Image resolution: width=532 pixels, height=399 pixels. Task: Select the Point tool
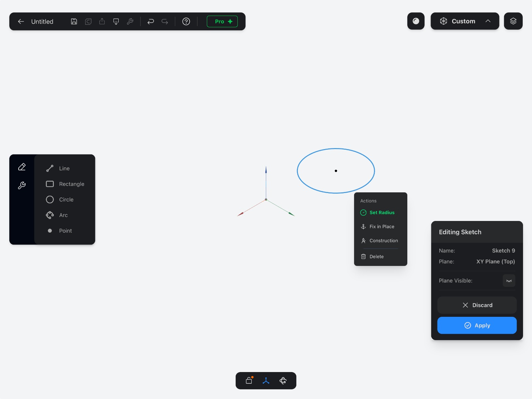click(65, 230)
